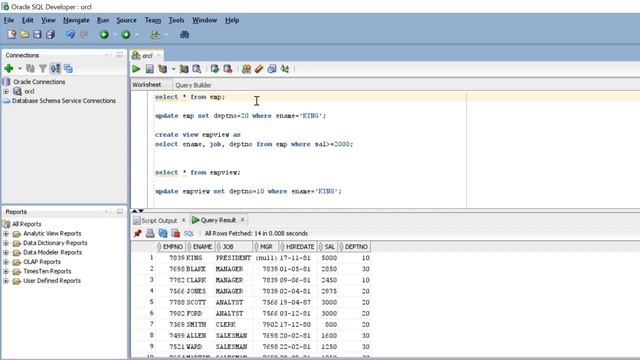Click the Explain Plan icon

(x=162, y=69)
